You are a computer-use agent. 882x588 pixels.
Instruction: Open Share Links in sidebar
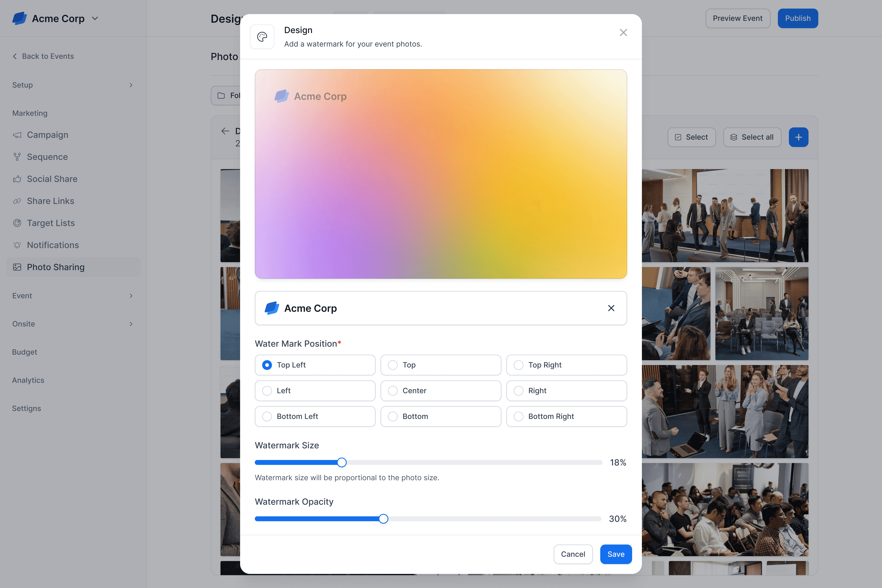(73, 201)
